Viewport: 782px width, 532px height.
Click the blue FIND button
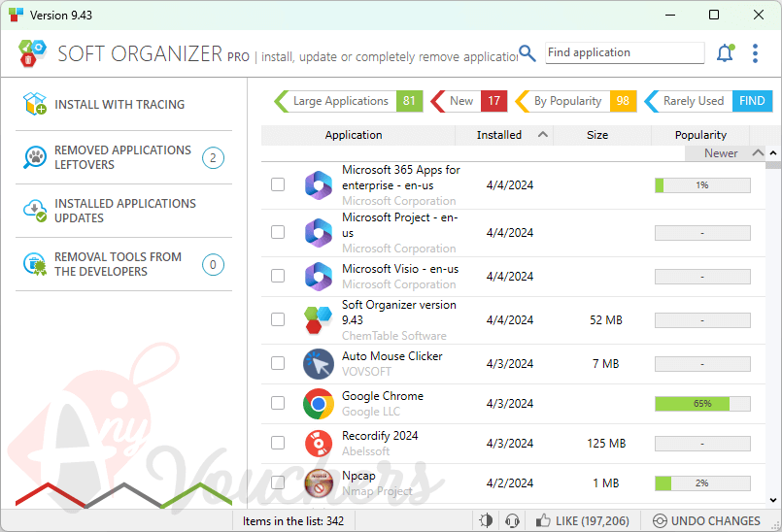point(752,101)
